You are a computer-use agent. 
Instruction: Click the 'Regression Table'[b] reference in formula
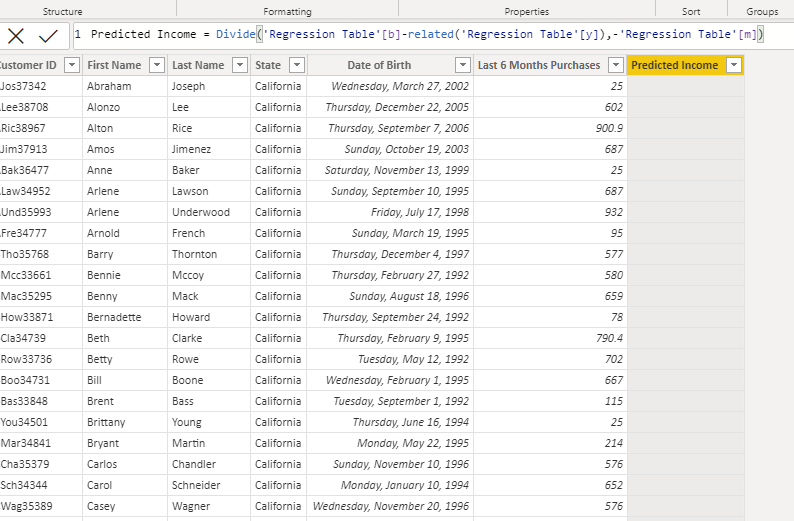[332, 34]
